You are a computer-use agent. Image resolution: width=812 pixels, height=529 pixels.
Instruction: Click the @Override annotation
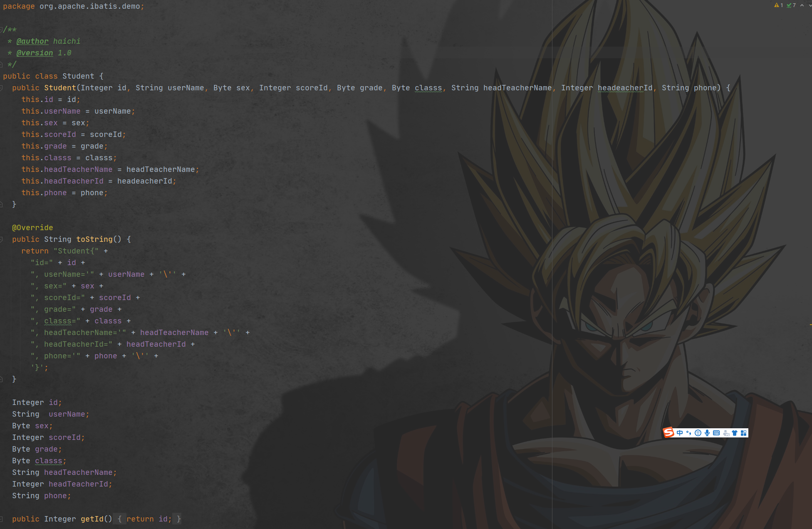point(32,228)
